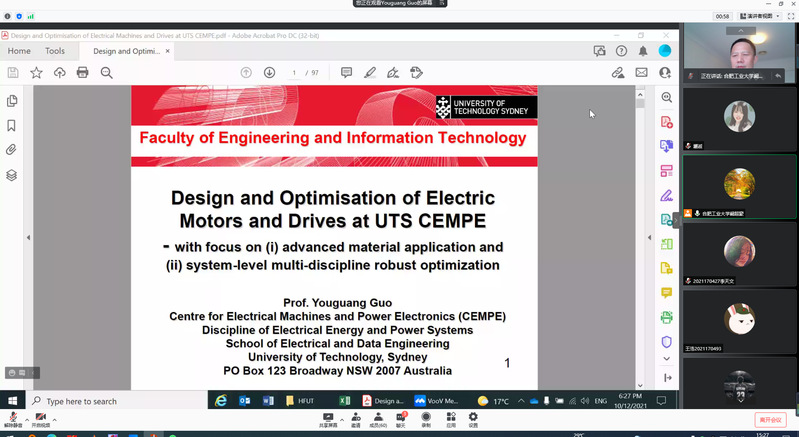Open the speaker view layout dropdown
The height and width of the screenshot is (437, 799).
tap(760, 16)
